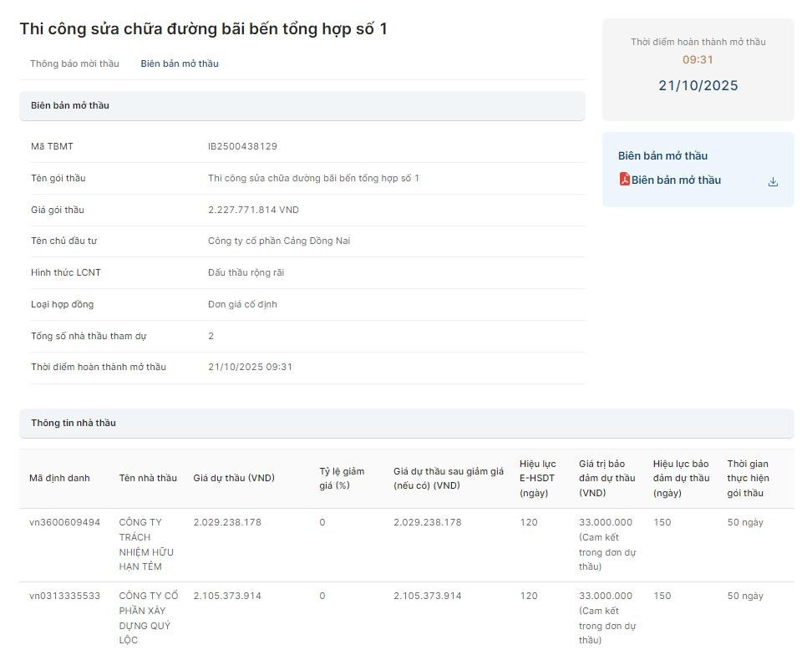Click the Biên bản mở thầu section header bar
Screen dimensions: 812x655
pyautogui.click(x=70, y=105)
